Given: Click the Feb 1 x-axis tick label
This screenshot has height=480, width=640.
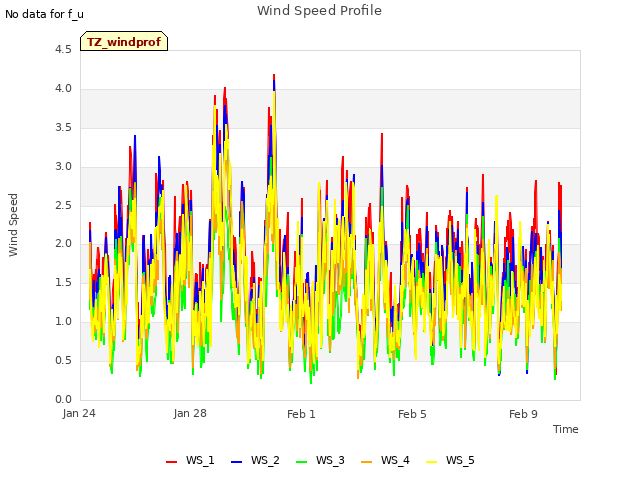Looking at the screenshot, I should pyautogui.click(x=301, y=414).
